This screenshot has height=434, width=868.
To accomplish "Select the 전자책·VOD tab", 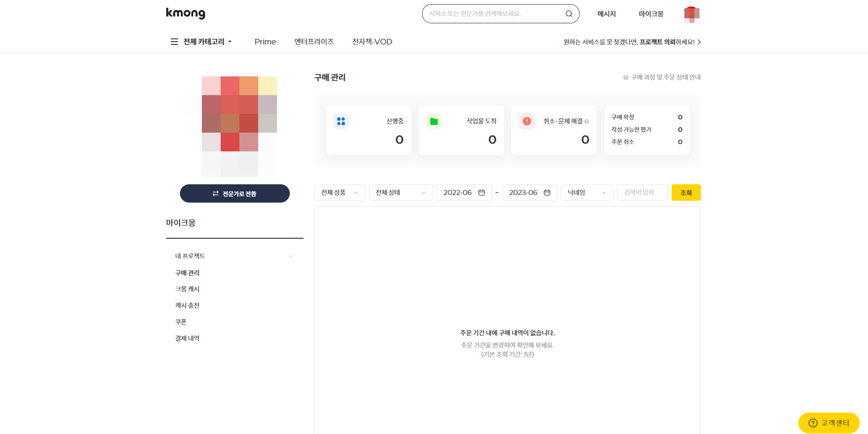I will pos(372,42).
